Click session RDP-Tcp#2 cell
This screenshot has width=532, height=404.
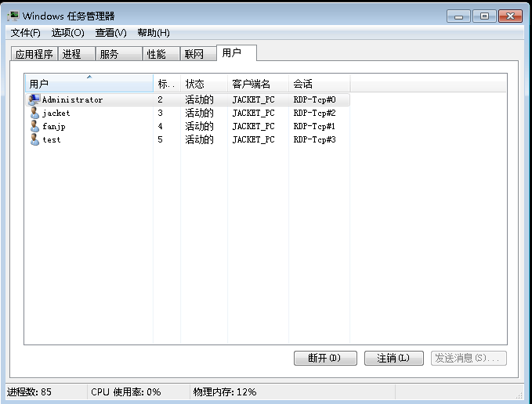pos(314,113)
